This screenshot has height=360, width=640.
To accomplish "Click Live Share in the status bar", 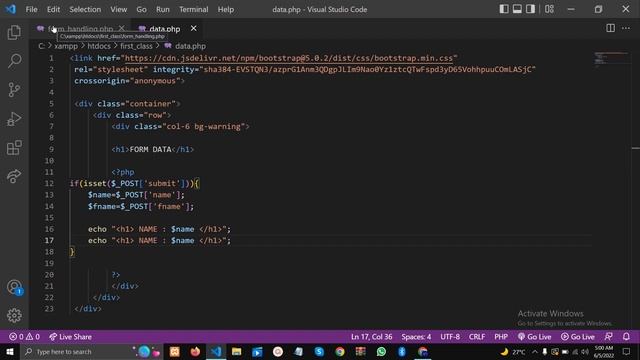I will coord(70,337).
